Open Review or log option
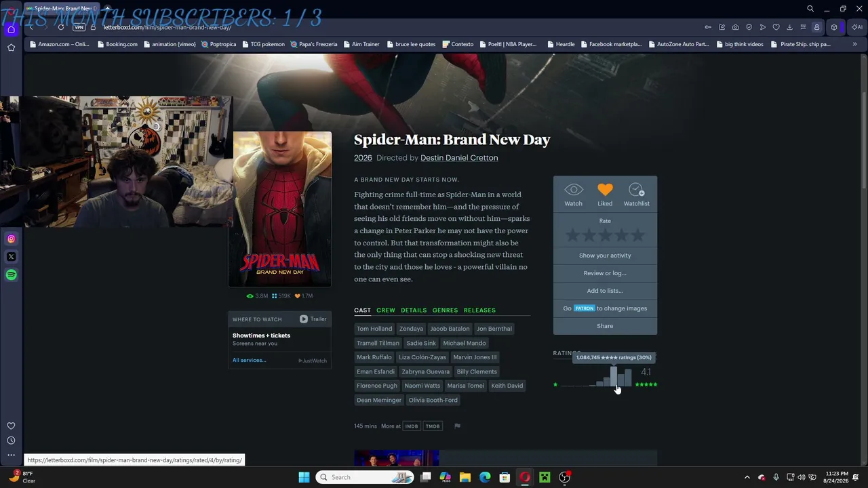868x488 pixels. 605,273
